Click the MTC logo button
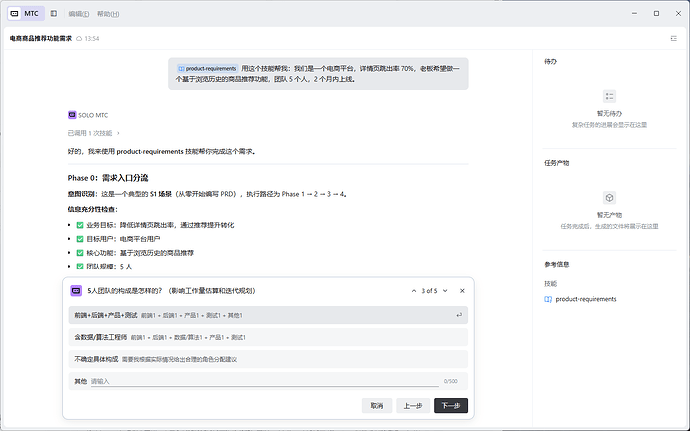 tap(26, 14)
